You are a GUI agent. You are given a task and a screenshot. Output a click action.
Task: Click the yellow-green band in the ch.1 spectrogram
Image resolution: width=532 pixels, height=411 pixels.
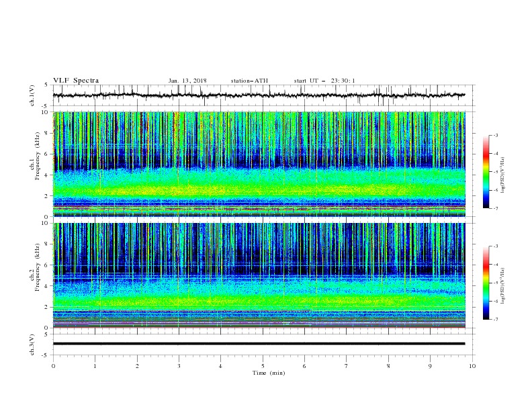pos(259,189)
